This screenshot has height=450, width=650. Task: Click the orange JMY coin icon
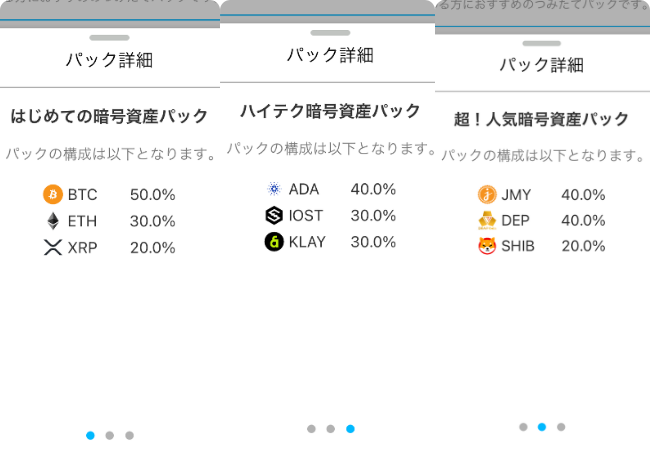click(487, 194)
